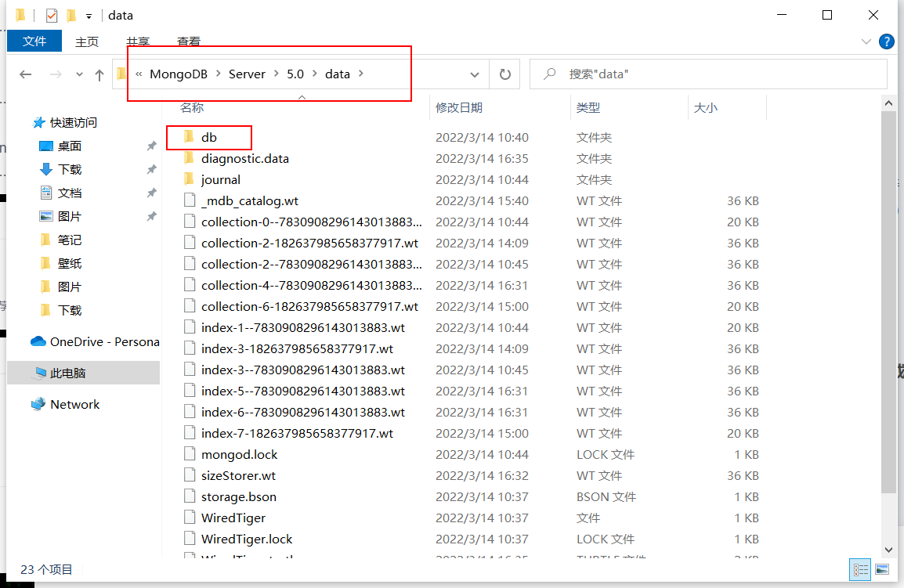Click the file list scrollbar up arrow
Screen dimensions: 904x588
tap(888, 104)
